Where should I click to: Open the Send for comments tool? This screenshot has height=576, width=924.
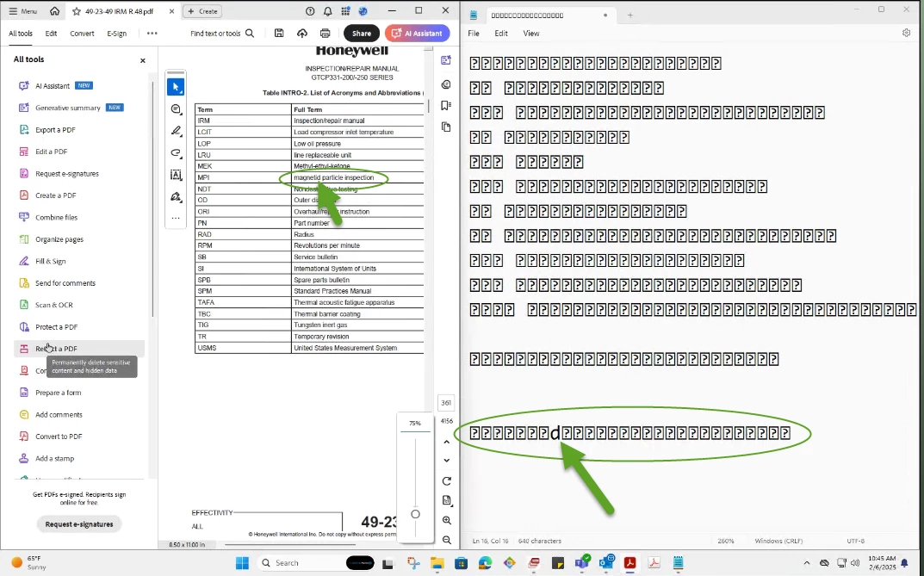click(x=65, y=283)
